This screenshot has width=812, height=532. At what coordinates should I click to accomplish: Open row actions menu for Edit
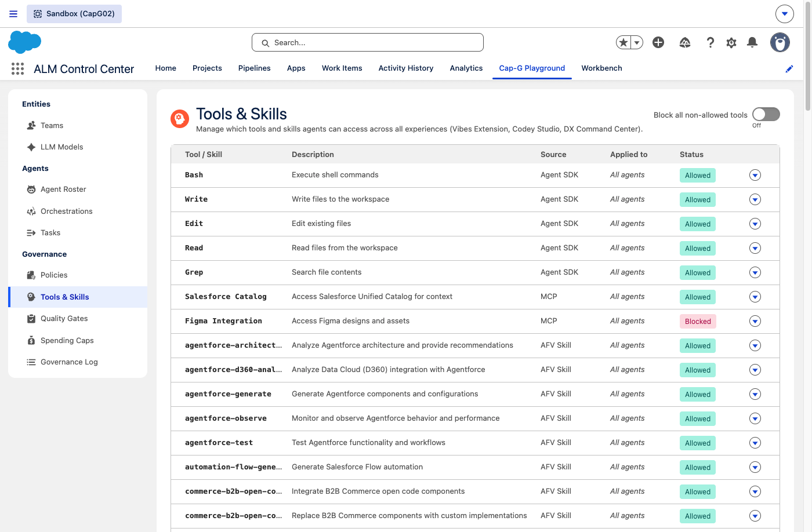click(755, 224)
